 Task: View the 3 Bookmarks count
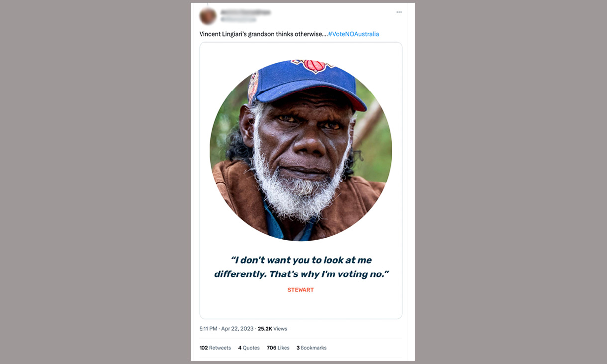(x=311, y=348)
